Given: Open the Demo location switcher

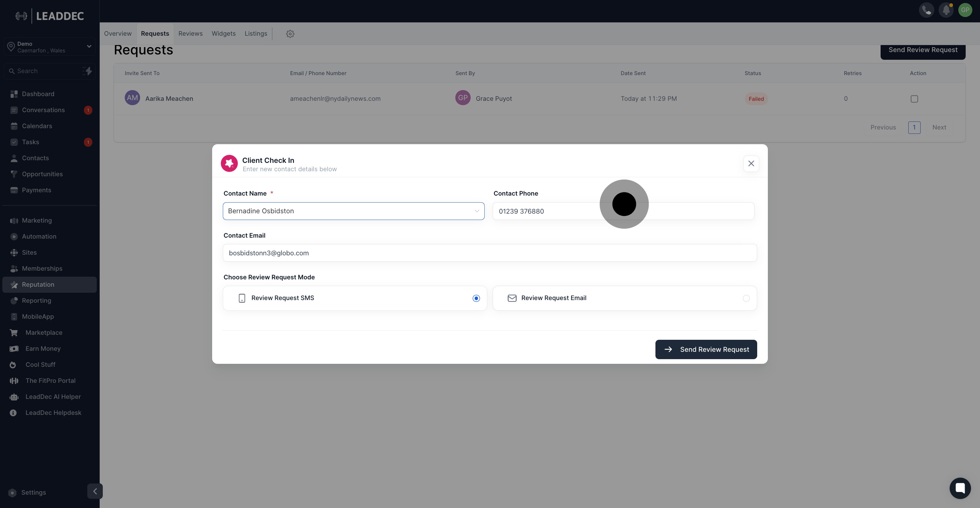Looking at the screenshot, I should (x=49, y=47).
